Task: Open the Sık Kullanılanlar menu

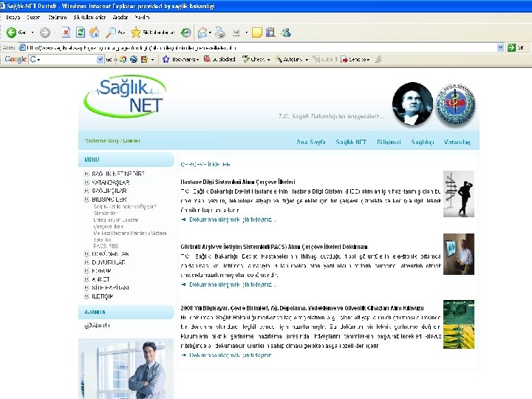Action: [x=89, y=17]
